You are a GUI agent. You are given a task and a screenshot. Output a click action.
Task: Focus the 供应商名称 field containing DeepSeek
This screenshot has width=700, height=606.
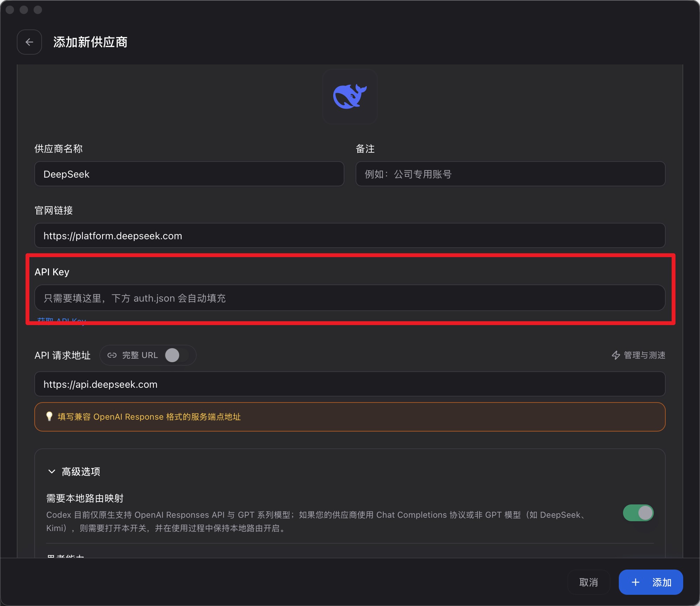pos(189,174)
